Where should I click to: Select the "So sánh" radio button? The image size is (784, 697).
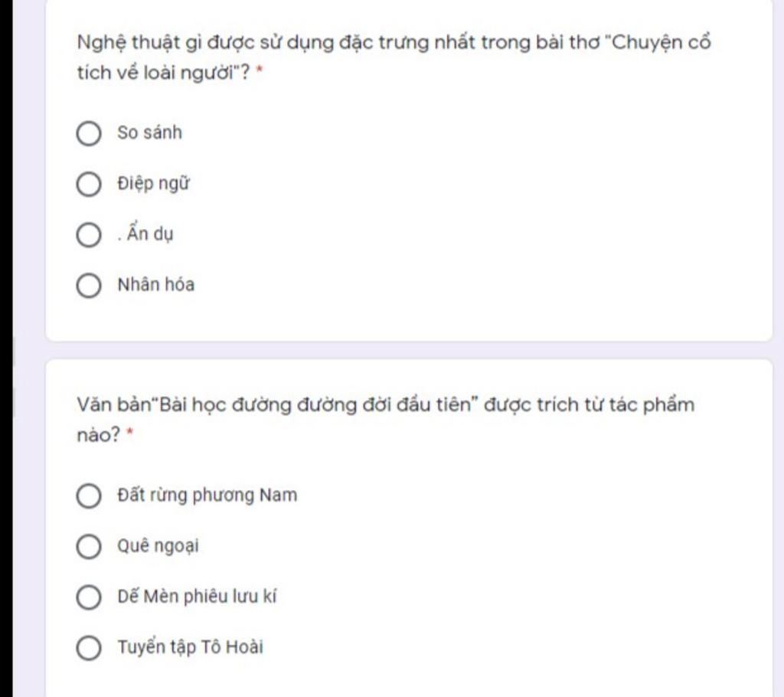[89, 134]
